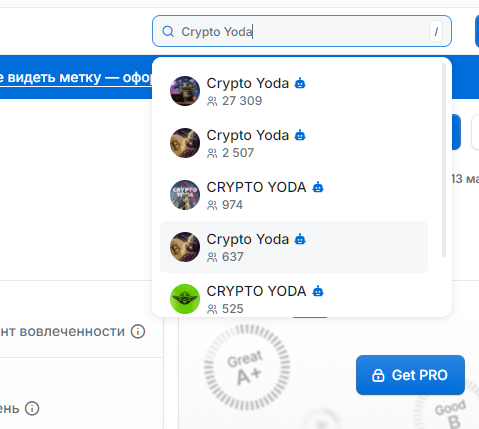Click the dropdown results scrollbar

point(444,160)
